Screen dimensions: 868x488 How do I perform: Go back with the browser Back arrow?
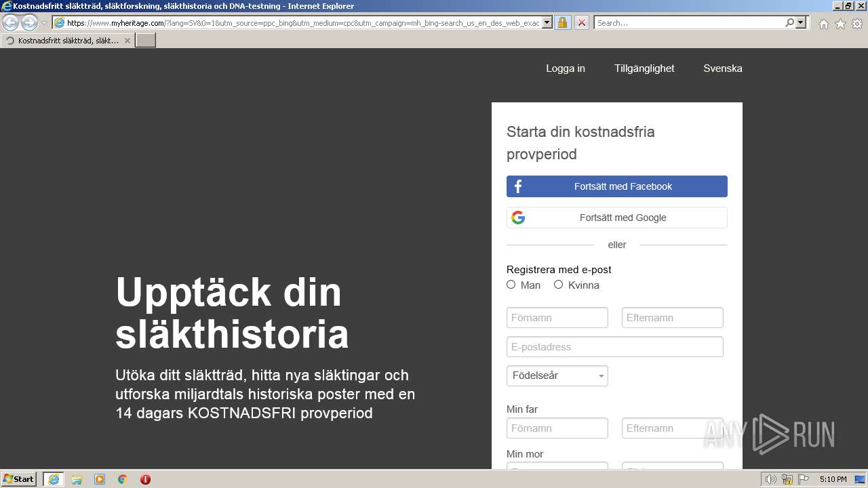pos(11,22)
